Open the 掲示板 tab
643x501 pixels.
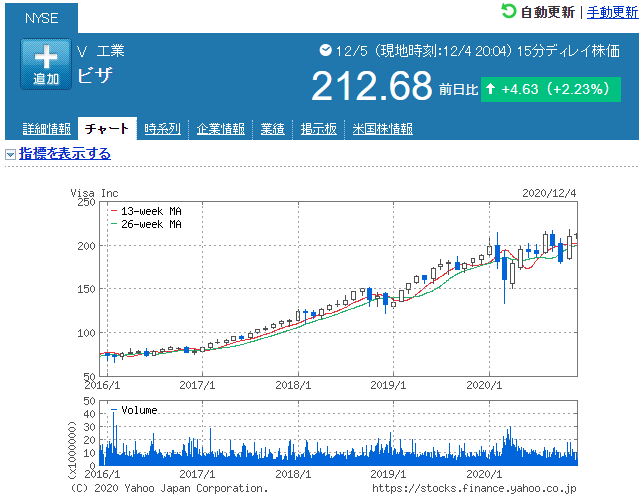click(319, 129)
